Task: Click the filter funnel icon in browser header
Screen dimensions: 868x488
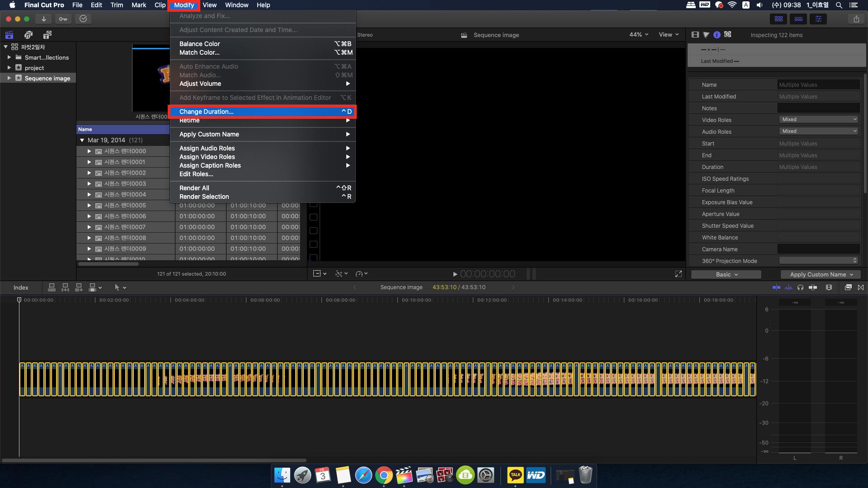Action: (x=706, y=34)
